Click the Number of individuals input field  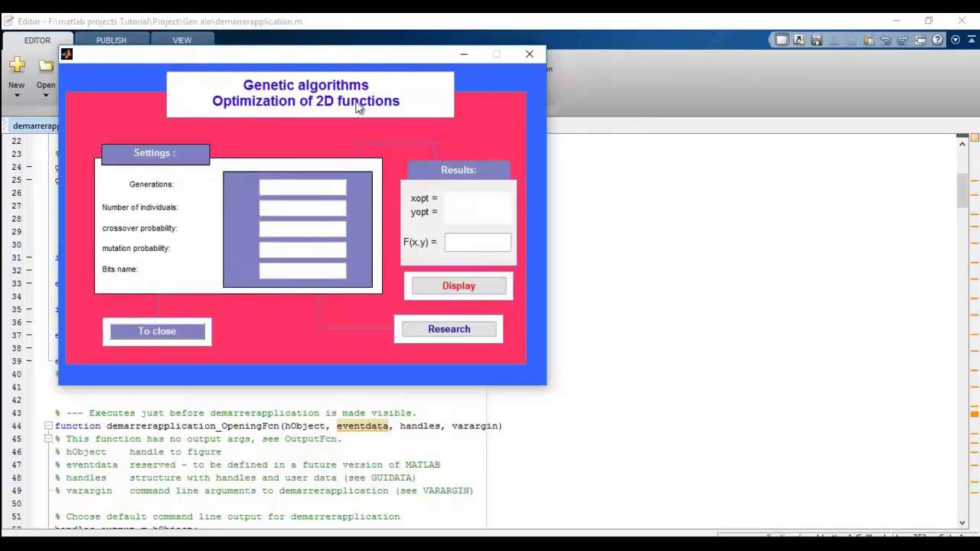(302, 208)
